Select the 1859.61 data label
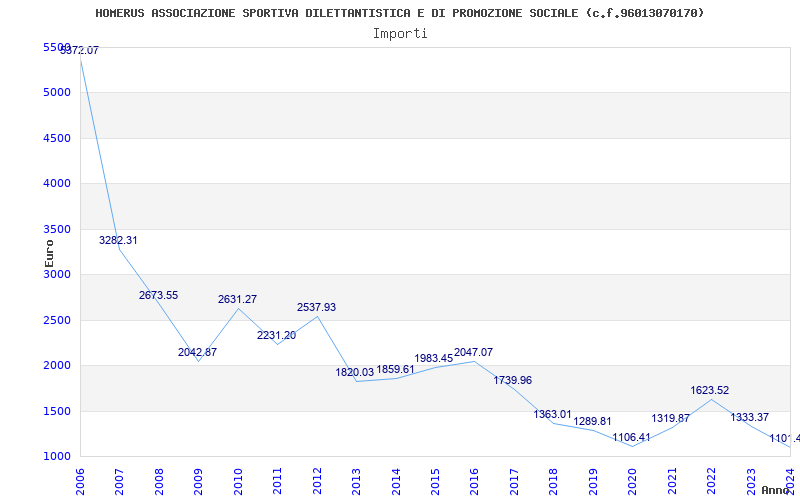Image resolution: width=800 pixels, height=500 pixels. click(x=395, y=369)
